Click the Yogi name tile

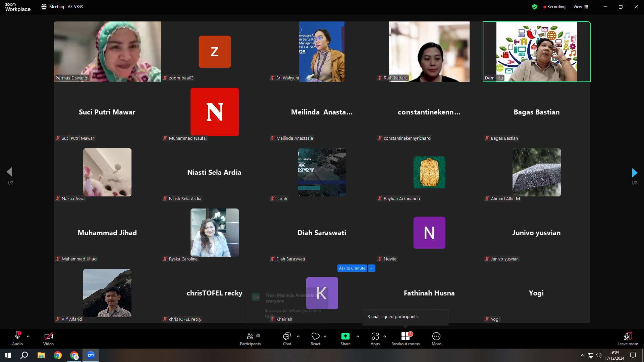[537, 293]
